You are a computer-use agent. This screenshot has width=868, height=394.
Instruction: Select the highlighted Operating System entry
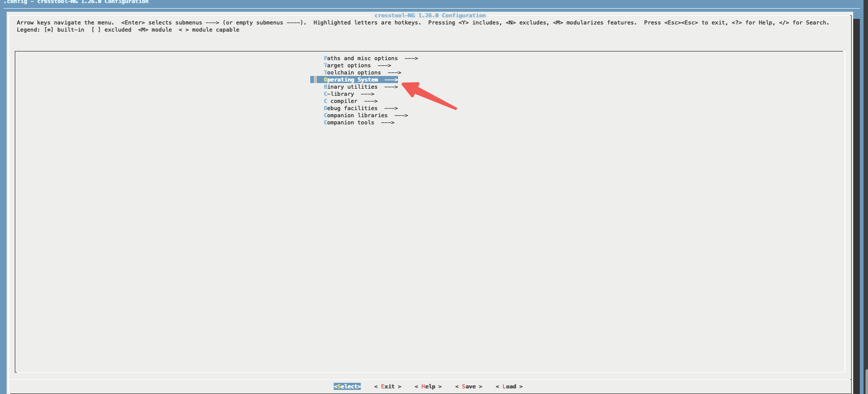pyautogui.click(x=354, y=80)
